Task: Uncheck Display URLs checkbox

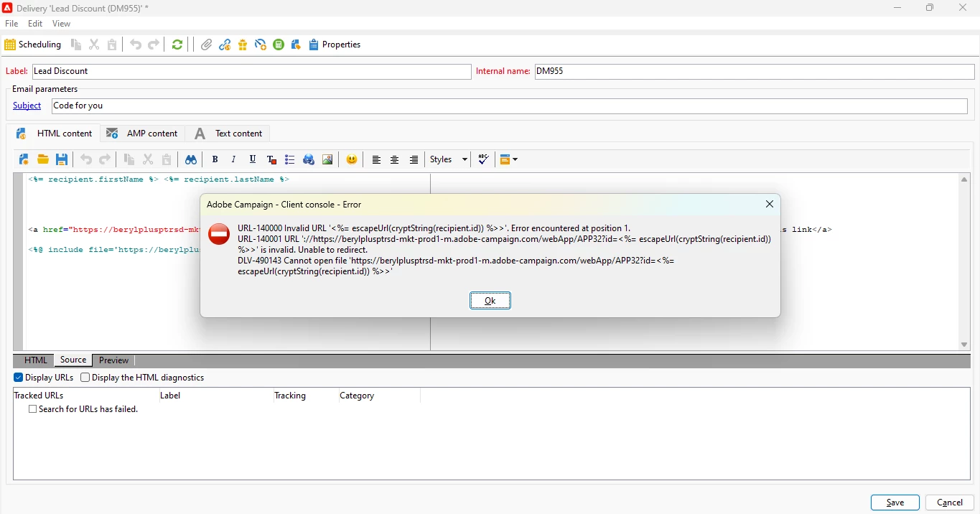Action: click(18, 378)
